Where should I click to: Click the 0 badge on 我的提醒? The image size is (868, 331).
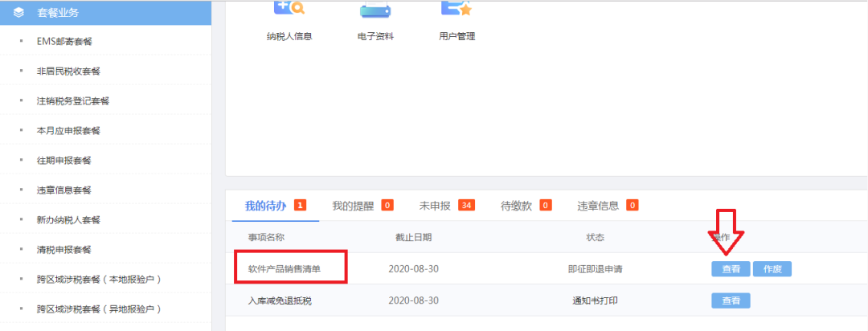tap(387, 206)
